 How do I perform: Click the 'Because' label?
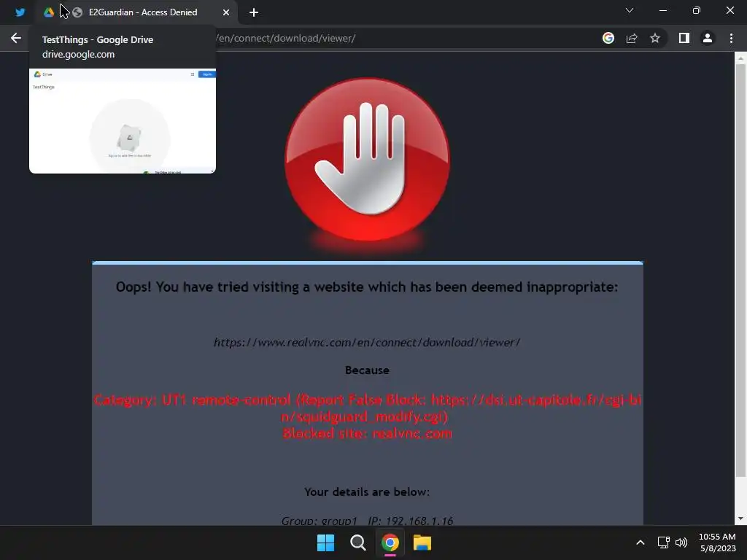click(x=367, y=370)
